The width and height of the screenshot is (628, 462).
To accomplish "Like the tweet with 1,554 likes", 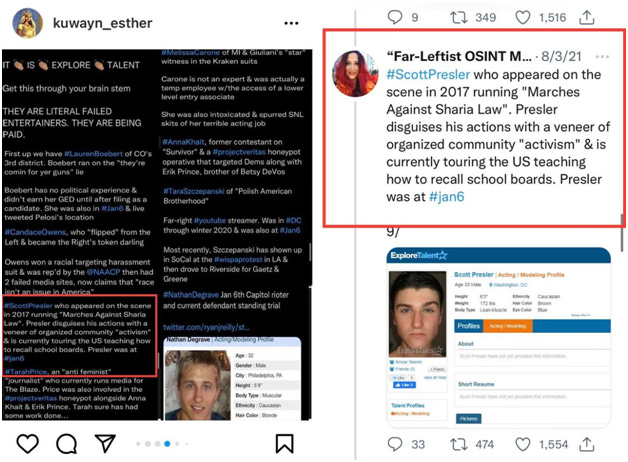I will [x=523, y=444].
